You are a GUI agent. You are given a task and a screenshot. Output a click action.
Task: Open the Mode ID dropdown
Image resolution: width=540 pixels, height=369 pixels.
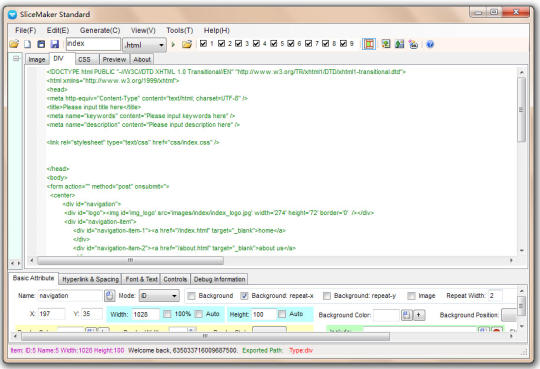pyautogui.click(x=159, y=296)
